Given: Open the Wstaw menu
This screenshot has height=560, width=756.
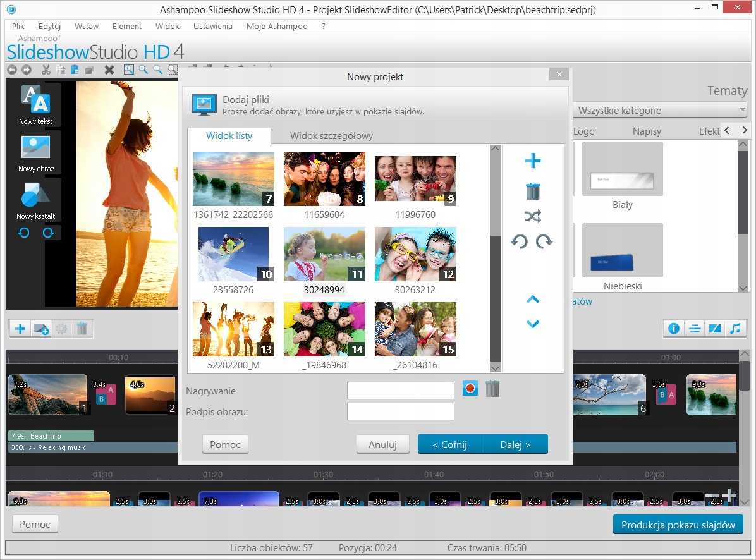Looking at the screenshot, I should [x=86, y=27].
